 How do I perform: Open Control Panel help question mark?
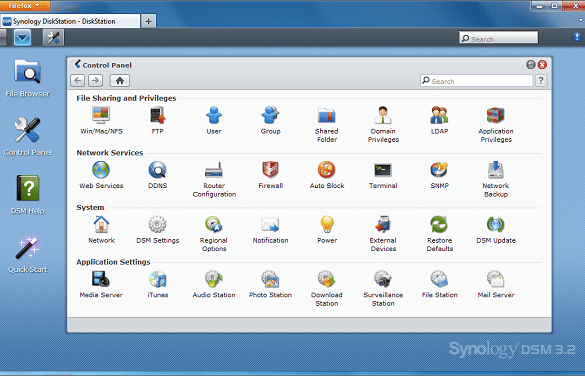coord(541,81)
